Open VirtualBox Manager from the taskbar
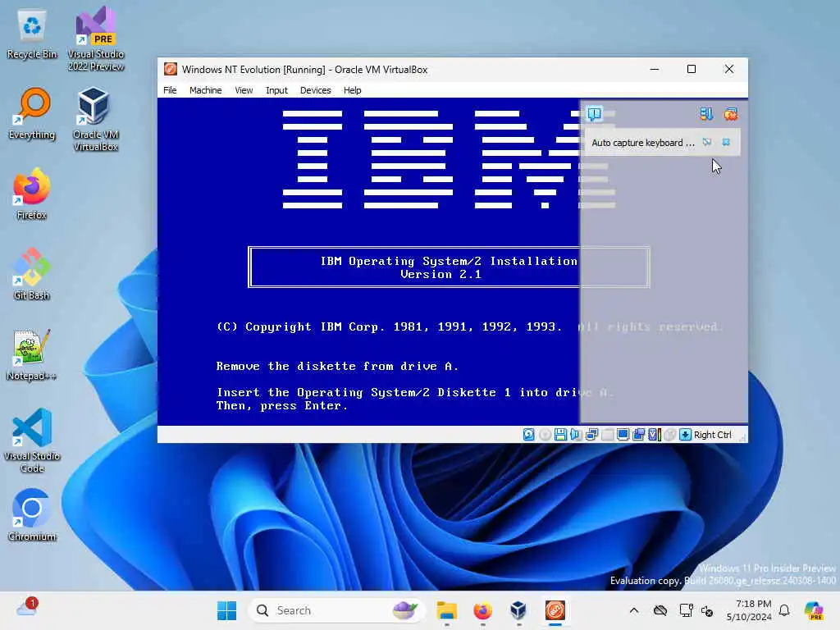 518,610
